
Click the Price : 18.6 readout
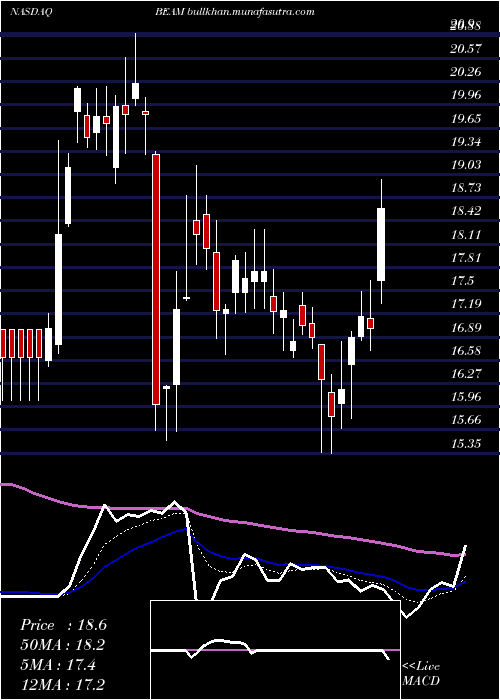63,625
